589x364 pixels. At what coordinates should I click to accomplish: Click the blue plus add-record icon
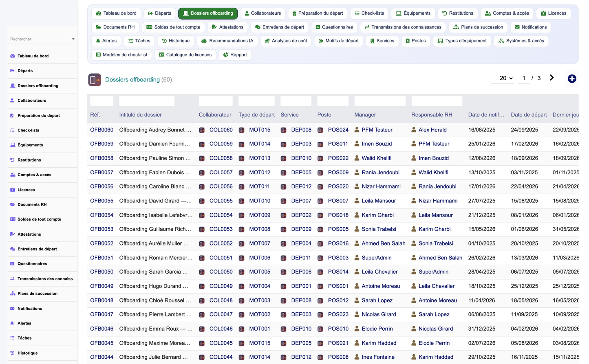tap(572, 79)
